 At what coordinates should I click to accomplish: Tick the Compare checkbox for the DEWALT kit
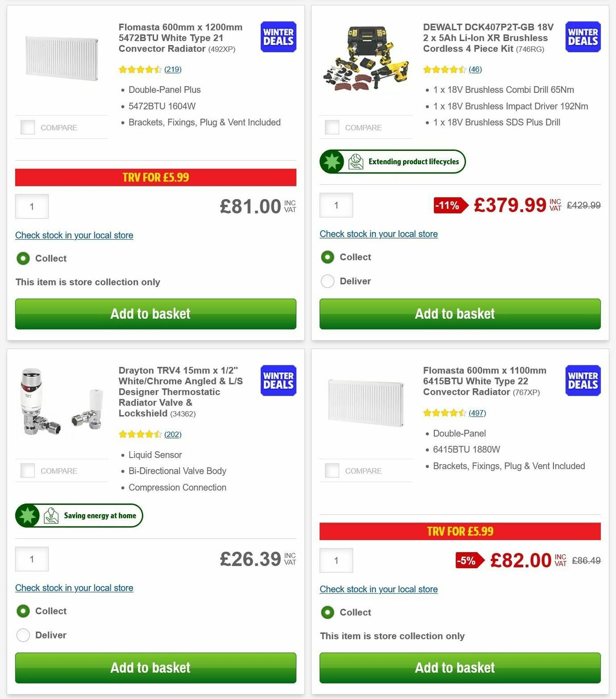coord(332,127)
